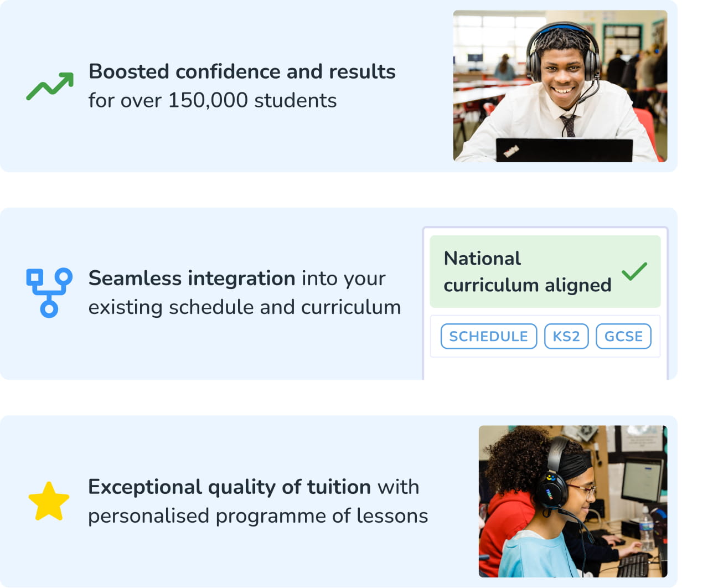Select the GCSE tag

[x=623, y=336]
